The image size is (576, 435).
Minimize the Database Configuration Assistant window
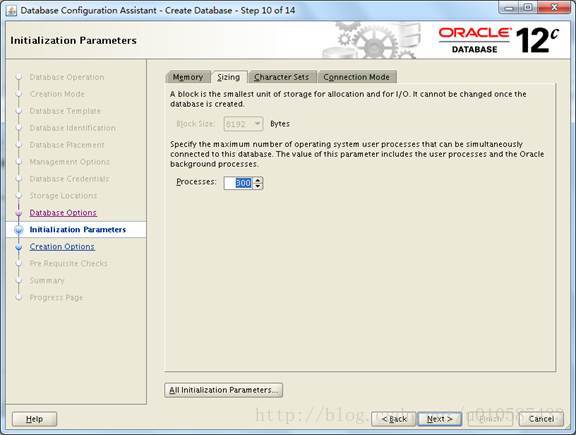click(508, 8)
